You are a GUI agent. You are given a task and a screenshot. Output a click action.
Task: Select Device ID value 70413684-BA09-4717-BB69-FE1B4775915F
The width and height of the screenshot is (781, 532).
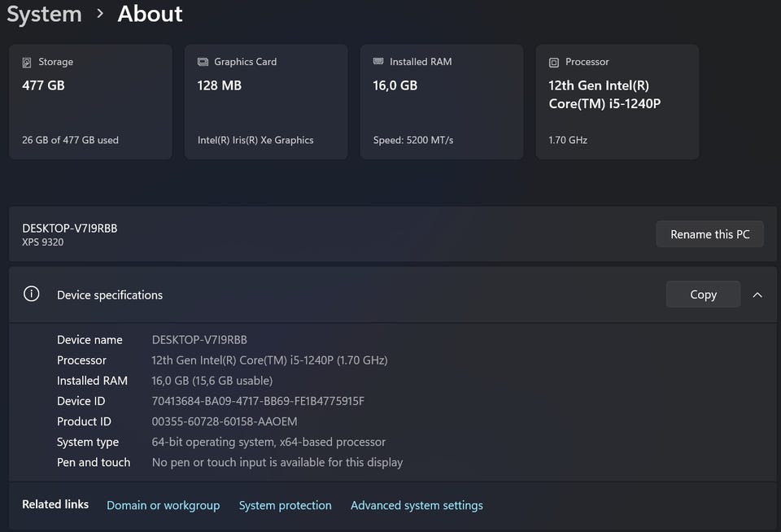click(258, 401)
